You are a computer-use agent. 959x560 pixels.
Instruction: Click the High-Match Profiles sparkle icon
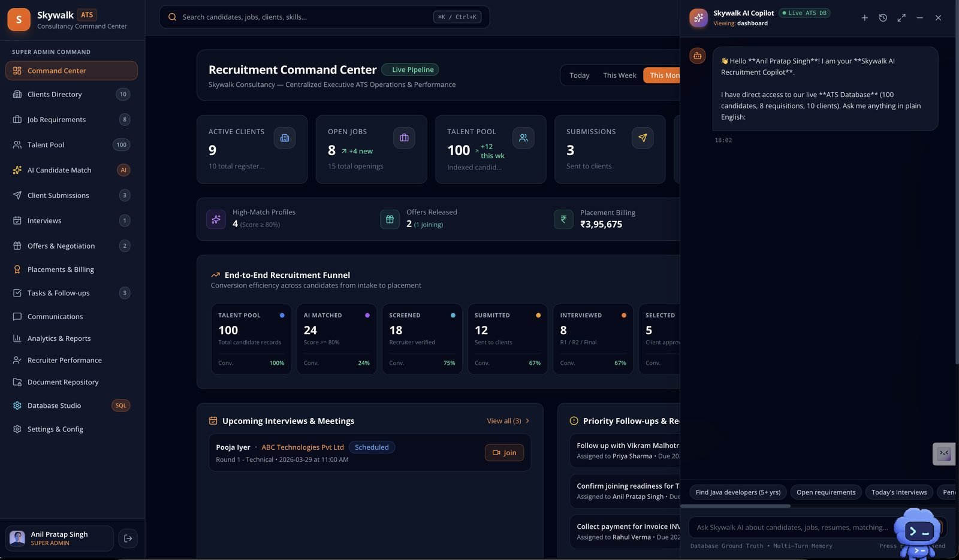click(x=216, y=219)
